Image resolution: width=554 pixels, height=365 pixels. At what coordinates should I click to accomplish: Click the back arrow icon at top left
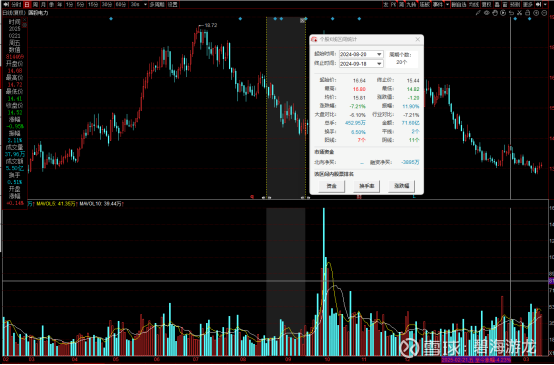[6, 4]
